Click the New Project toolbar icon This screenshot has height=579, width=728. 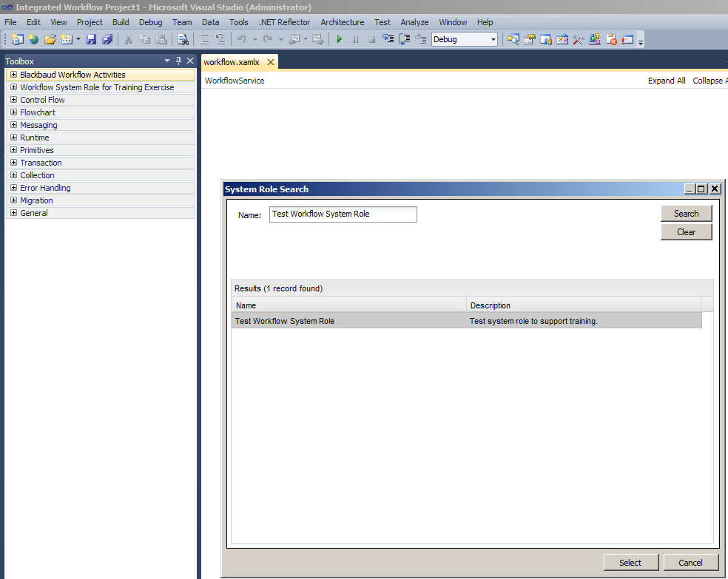click(x=18, y=39)
